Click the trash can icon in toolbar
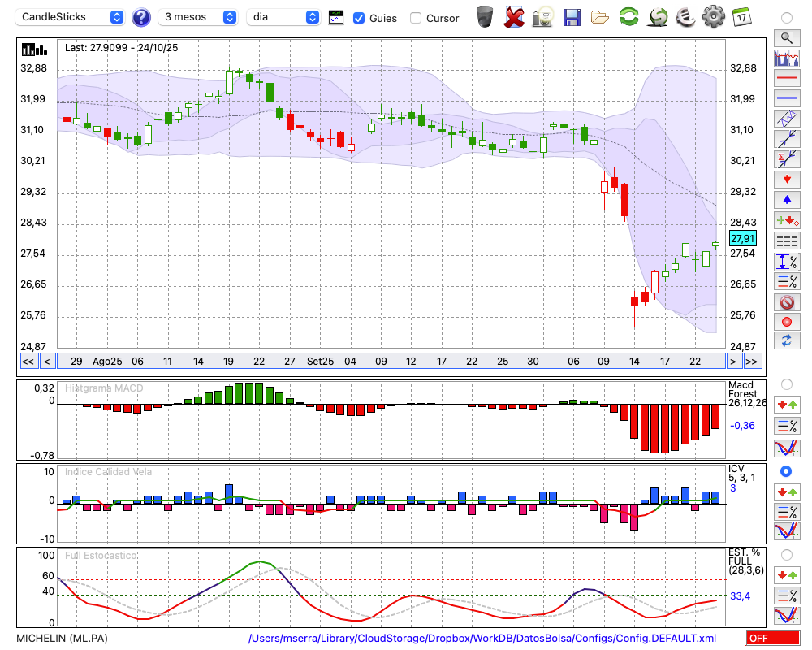Viewport: 812px width, 650px height. click(x=485, y=17)
